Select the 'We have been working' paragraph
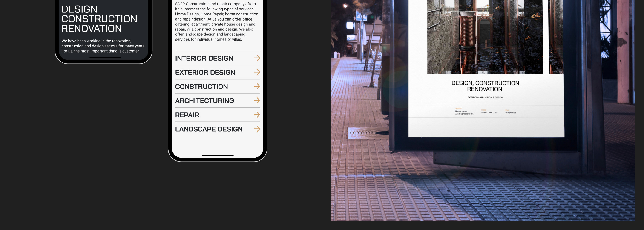This screenshot has width=644, height=230. pyautogui.click(x=103, y=46)
